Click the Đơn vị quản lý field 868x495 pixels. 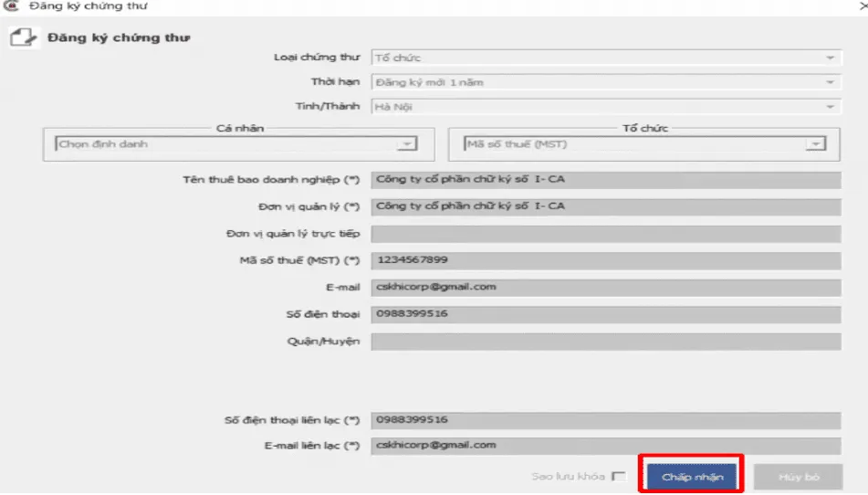click(606, 206)
